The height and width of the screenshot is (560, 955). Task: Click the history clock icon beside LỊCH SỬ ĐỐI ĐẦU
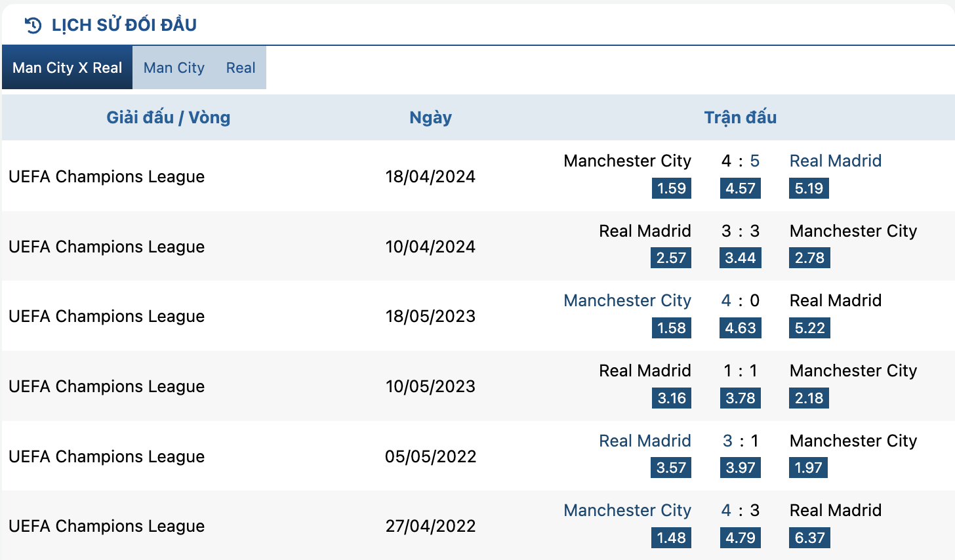[x=33, y=26]
